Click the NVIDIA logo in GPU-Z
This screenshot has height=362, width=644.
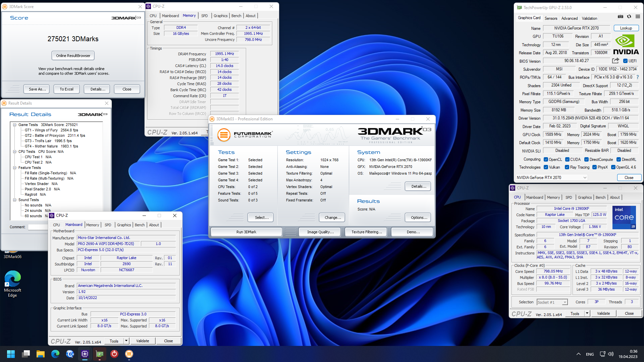click(626, 45)
